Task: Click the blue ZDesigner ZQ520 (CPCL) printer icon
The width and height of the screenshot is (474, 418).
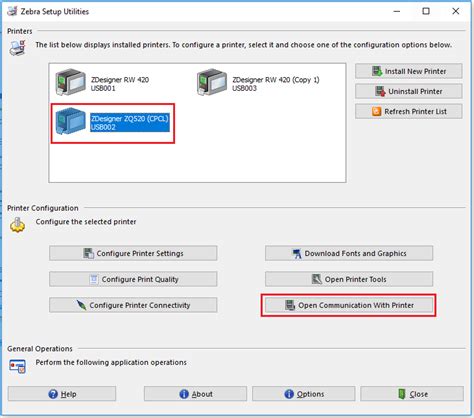Action: pos(70,121)
